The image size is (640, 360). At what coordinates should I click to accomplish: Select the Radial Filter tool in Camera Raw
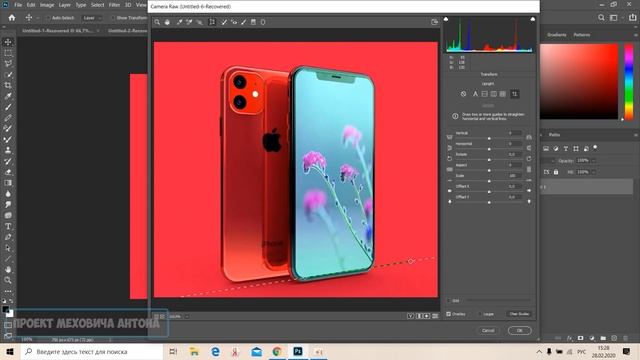click(263, 22)
